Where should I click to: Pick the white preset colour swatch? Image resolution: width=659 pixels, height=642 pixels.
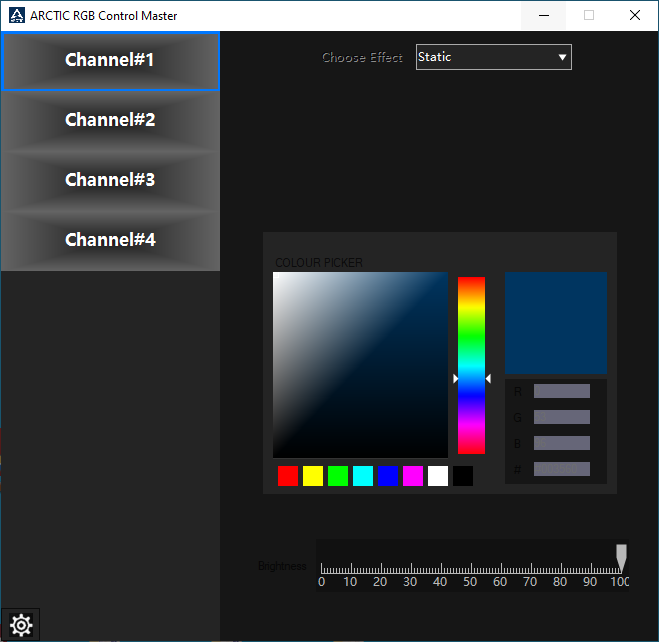point(438,476)
